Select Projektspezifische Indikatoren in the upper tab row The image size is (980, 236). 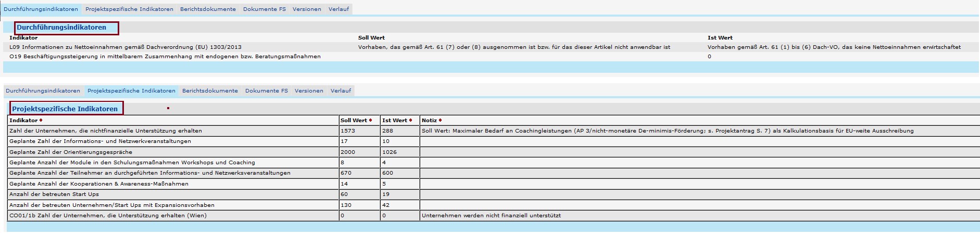(129, 9)
